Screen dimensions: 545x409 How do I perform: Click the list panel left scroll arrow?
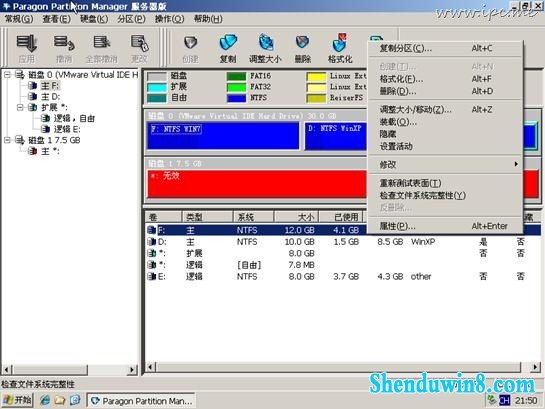(x=151, y=367)
